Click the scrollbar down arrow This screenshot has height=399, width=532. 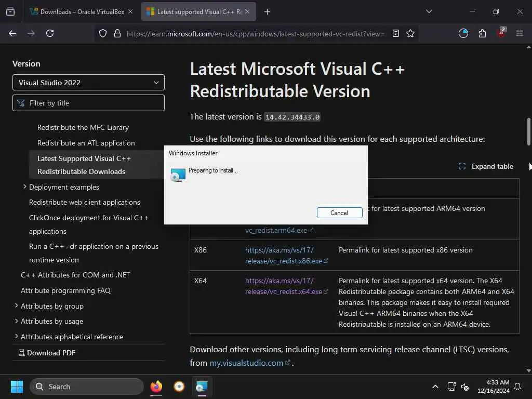click(x=528, y=370)
